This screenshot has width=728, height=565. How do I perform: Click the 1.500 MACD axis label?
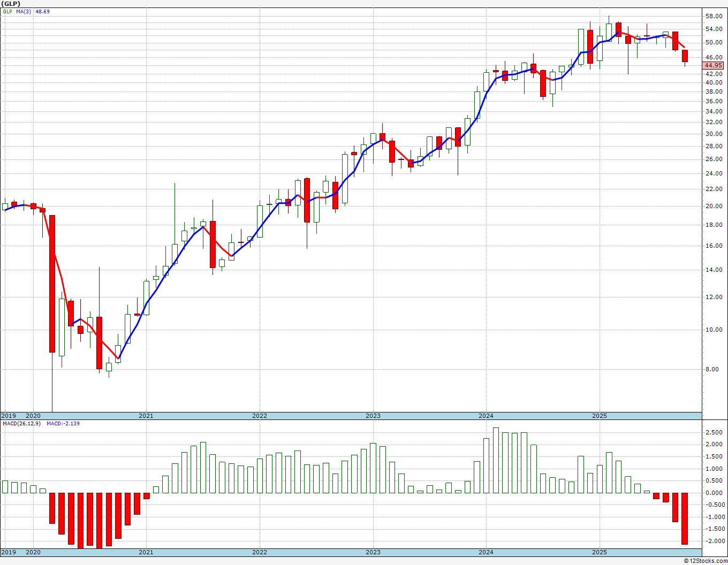714,456
